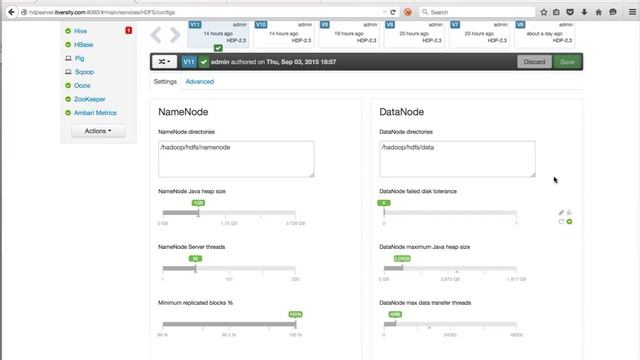Select V11 config version card

(x=218, y=33)
